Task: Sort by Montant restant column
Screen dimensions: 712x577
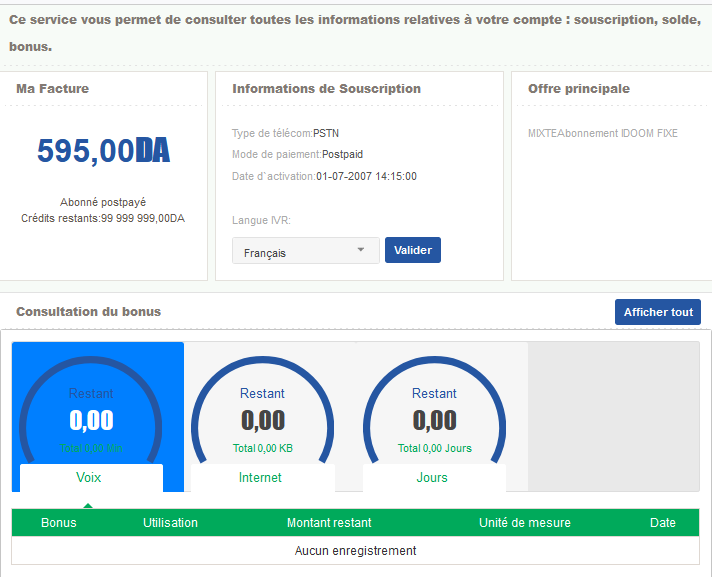Action: [329, 523]
